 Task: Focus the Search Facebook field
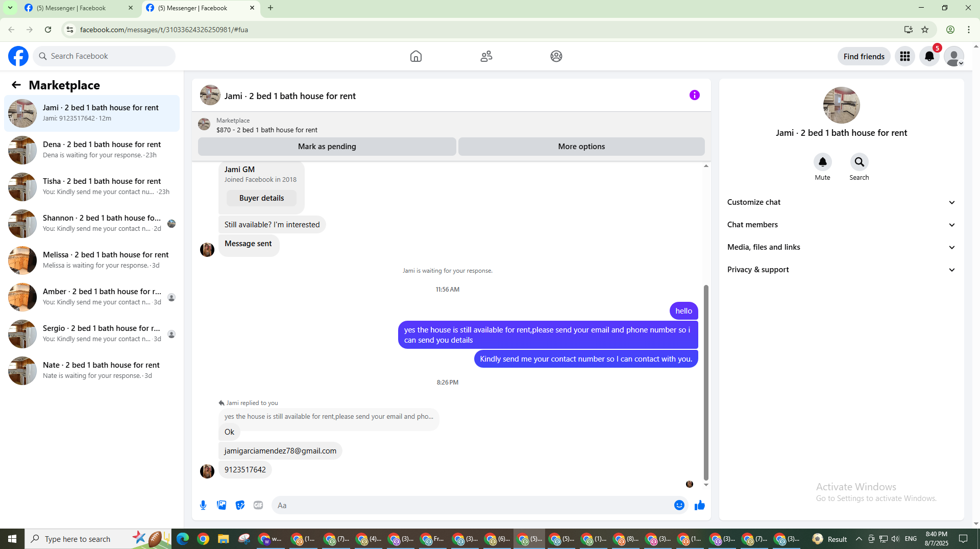[x=104, y=56]
